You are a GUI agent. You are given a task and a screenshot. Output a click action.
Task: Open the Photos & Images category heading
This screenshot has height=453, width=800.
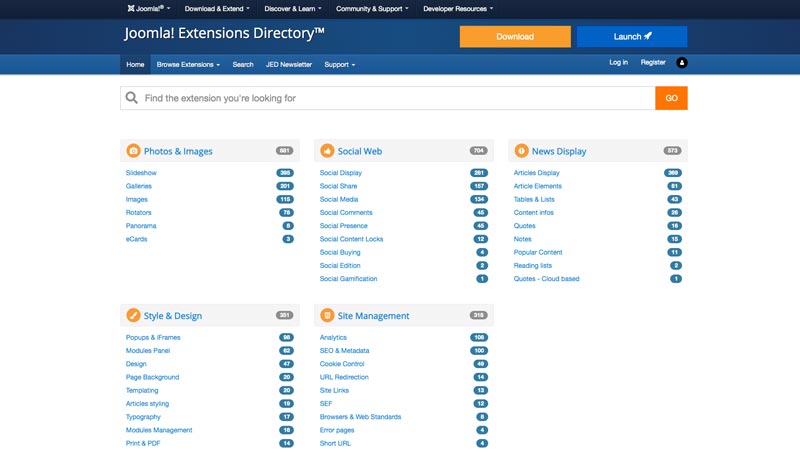[178, 152]
